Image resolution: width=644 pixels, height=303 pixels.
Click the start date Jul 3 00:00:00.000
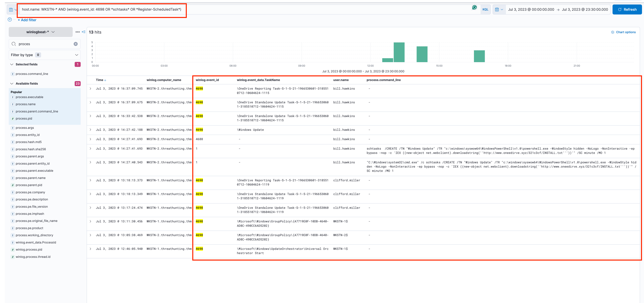pyautogui.click(x=531, y=9)
